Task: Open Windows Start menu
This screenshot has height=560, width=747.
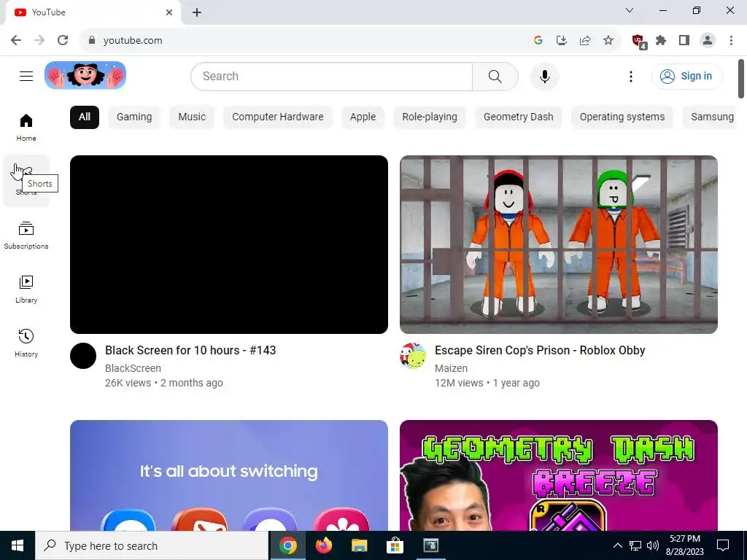Action: click(x=18, y=545)
